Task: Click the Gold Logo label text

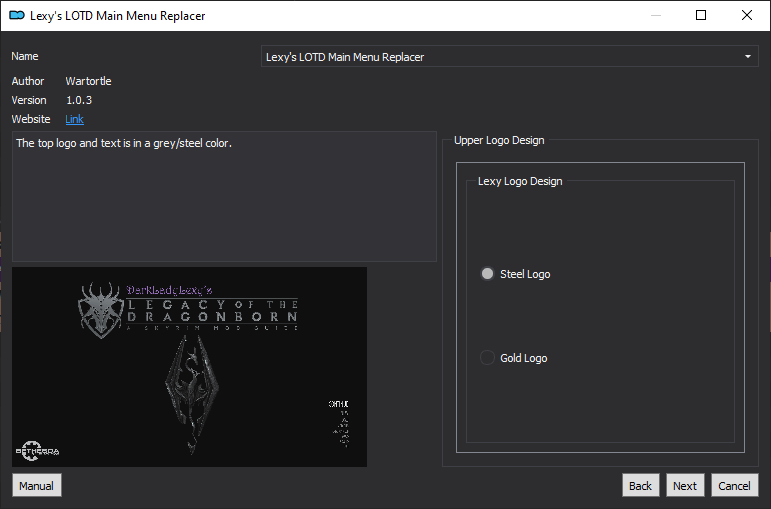Action: click(524, 358)
